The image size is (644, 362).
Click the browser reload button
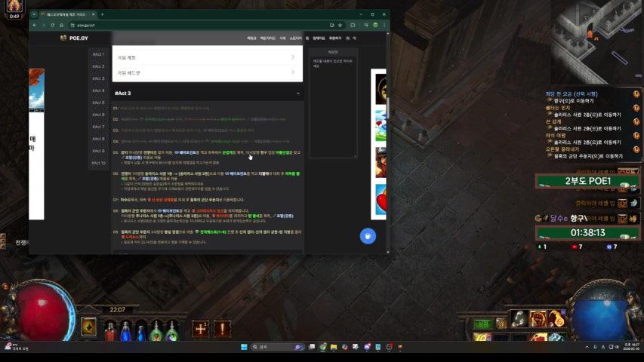point(51,25)
